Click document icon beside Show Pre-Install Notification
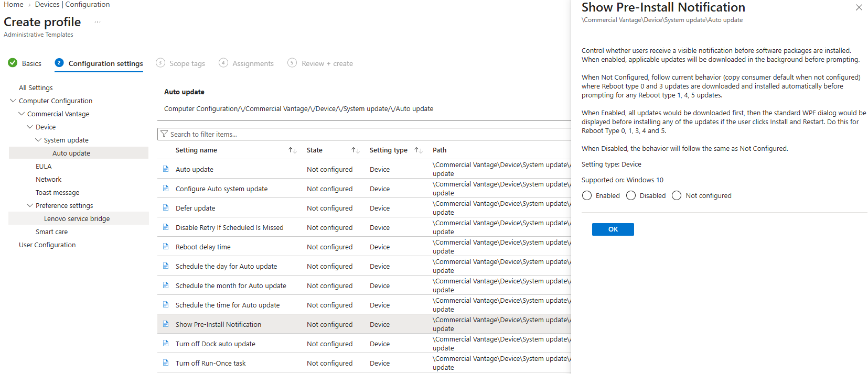Screen dimensions: 868x374 tap(166, 324)
